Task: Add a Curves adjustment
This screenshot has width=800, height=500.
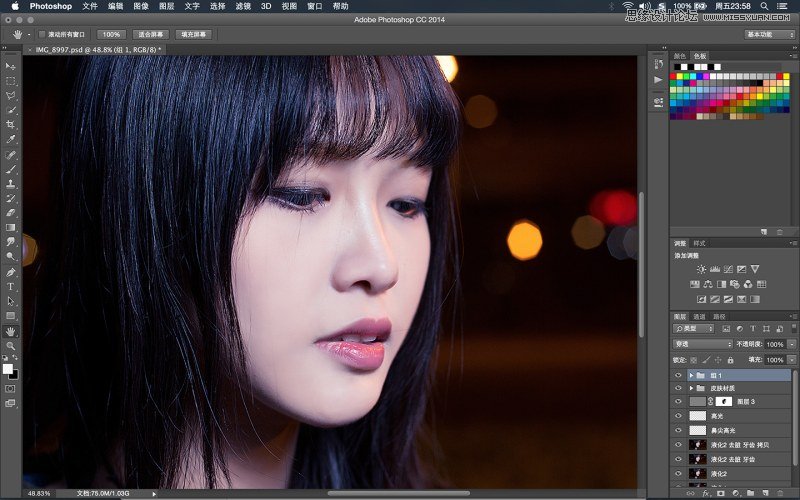Action: (728, 269)
